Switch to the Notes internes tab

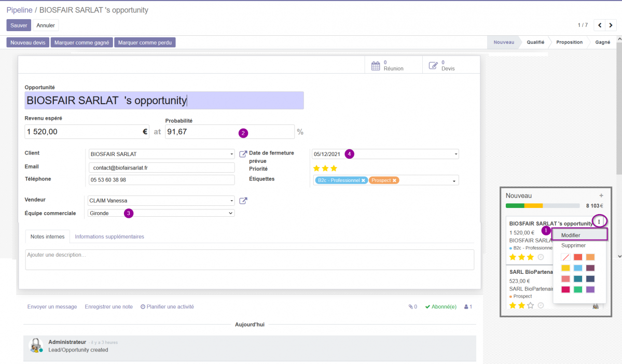pos(47,237)
